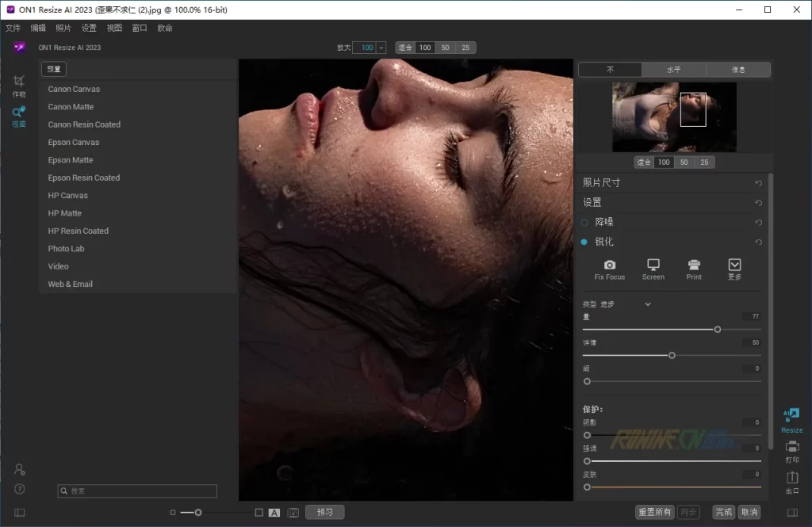
Task: Open the help question mark icon
Action: [20, 489]
